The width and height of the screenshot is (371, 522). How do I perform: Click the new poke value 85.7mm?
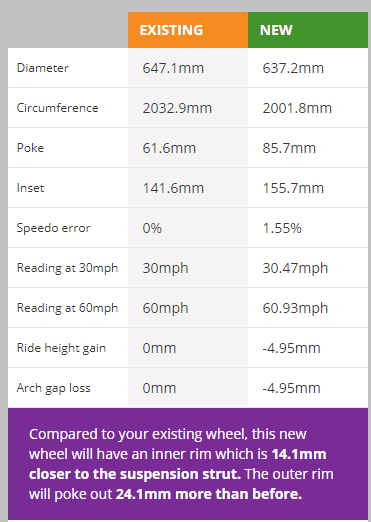click(289, 148)
